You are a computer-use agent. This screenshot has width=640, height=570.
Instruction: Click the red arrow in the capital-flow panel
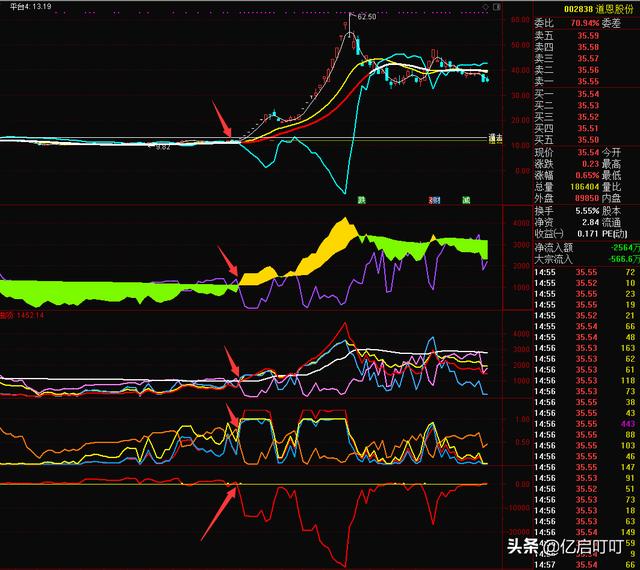[x=231, y=267]
